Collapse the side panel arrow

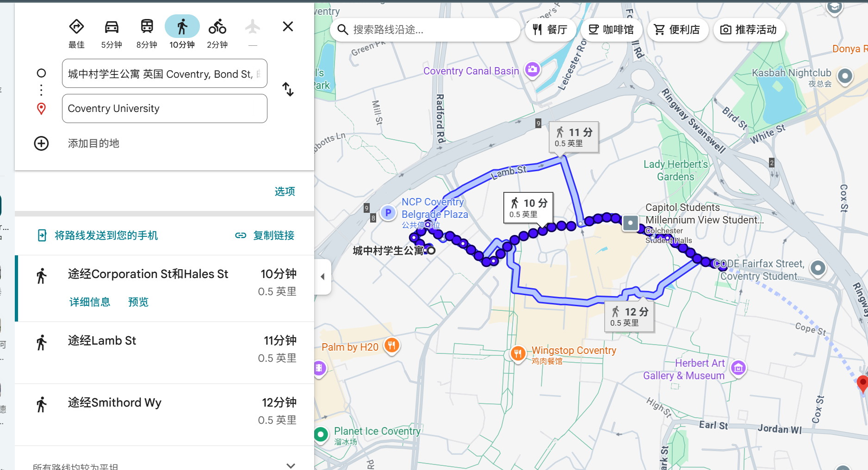click(x=322, y=277)
